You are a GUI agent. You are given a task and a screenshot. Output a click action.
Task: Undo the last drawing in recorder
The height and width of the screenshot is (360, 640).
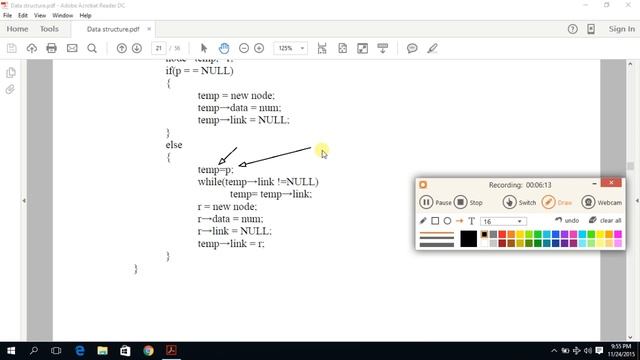[x=567, y=220]
